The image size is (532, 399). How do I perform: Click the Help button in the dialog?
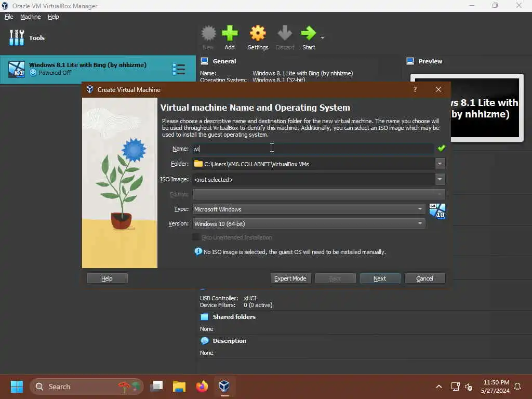click(x=107, y=278)
